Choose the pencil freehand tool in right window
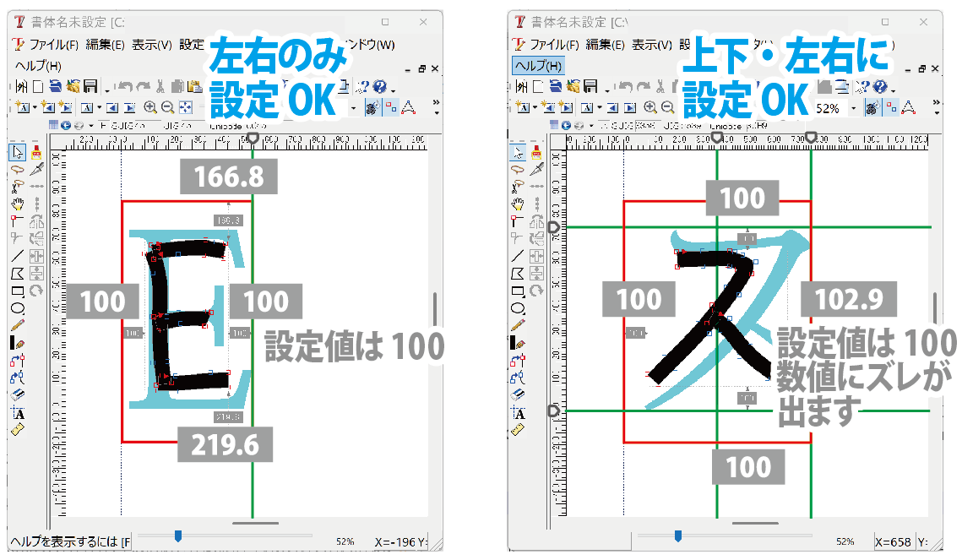The height and width of the screenshot is (560, 962). pos(517,325)
